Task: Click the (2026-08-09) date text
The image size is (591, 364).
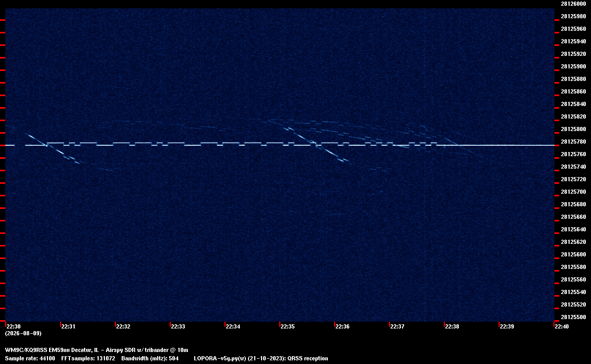Action: (x=23, y=333)
